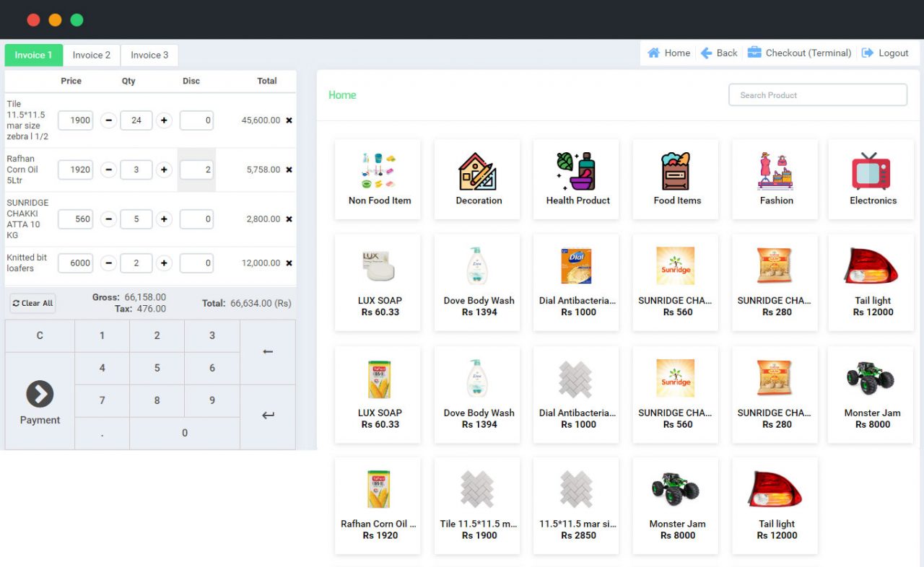This screenshot has width=924, height=567.
Task: Click the Search Product input field
Action: pyautogui.click(x=817, y=94)
